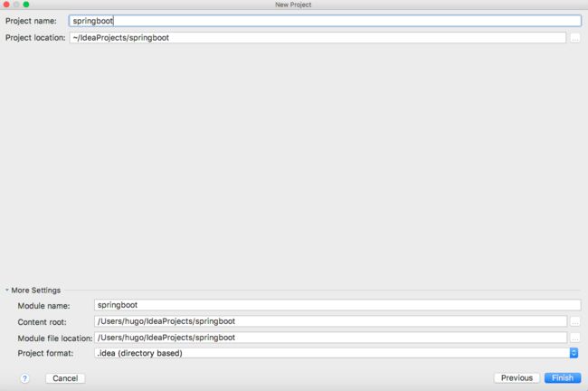Close the New Project window
The width and height of the screenshot is (588, 391).
pyautogui.click(x=6, y=5)
